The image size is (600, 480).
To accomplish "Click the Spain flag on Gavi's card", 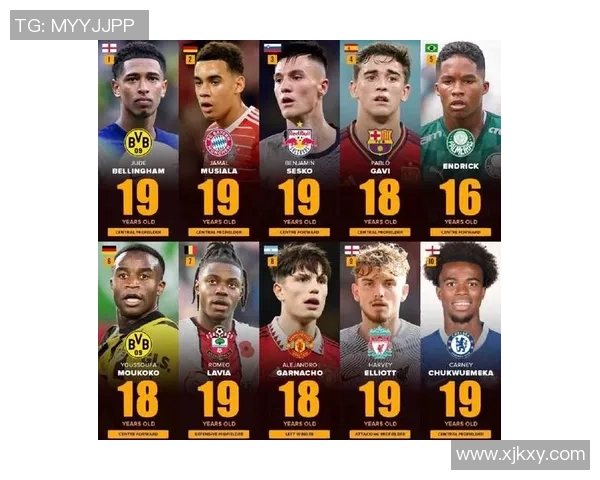I will [351, 48].
